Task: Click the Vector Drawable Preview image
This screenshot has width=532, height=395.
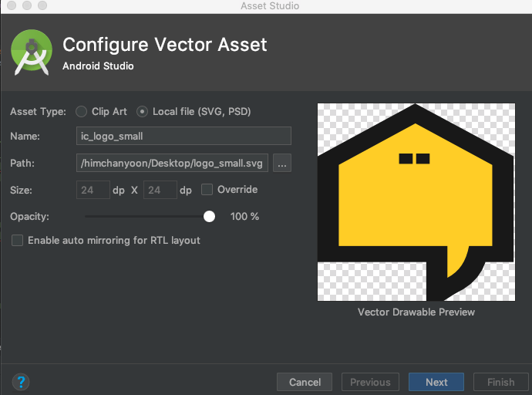Action: click(x=416, y=202)
